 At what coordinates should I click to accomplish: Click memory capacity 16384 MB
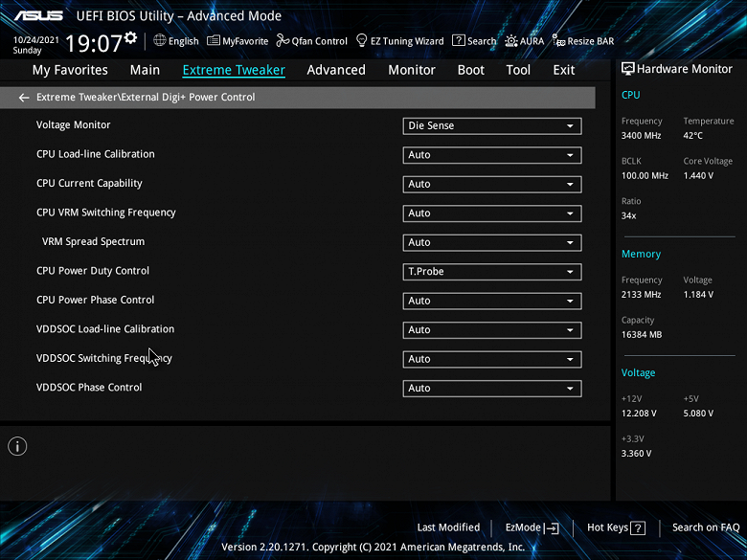(x=642, y=335)
